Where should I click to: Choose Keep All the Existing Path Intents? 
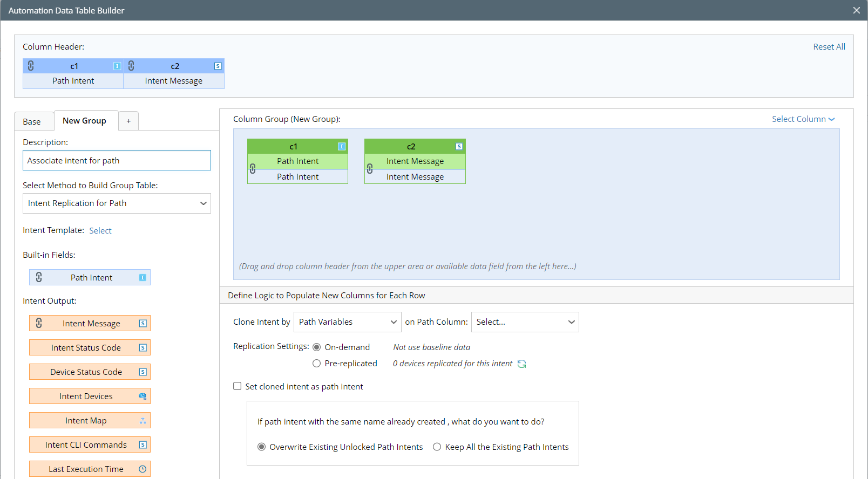(x=437, y=447)
